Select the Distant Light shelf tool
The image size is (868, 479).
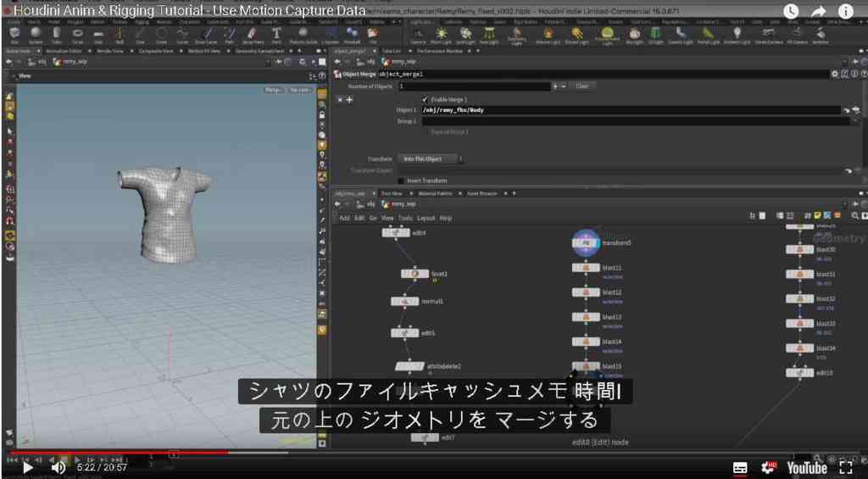point(576,36)
